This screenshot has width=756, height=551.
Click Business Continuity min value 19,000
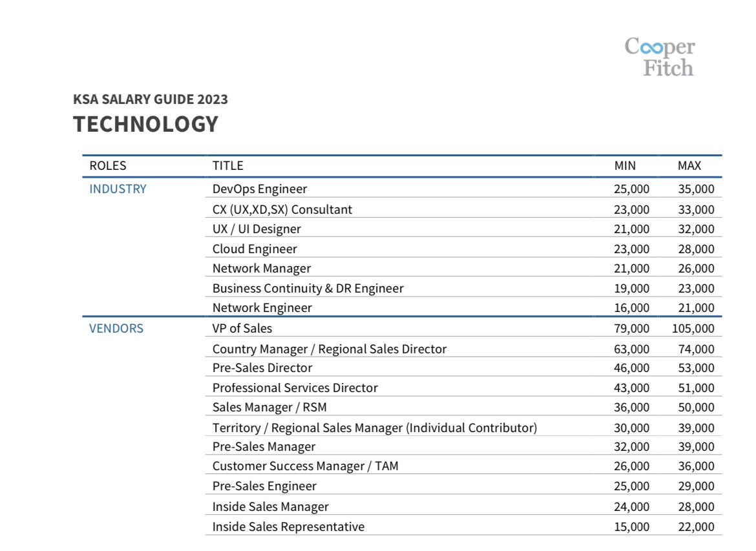click(x=631, y=288)
